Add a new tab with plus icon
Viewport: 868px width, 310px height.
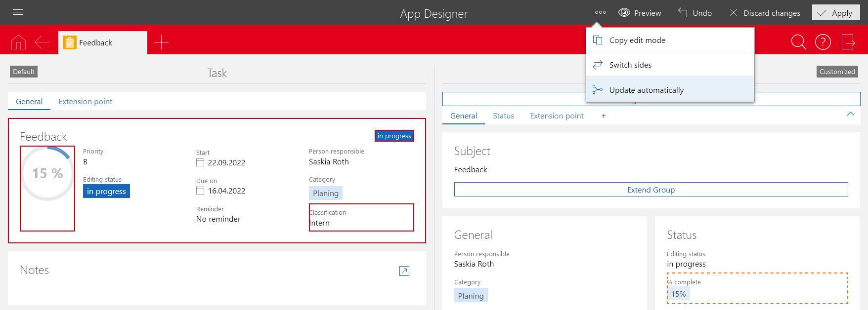pos(161,42)
